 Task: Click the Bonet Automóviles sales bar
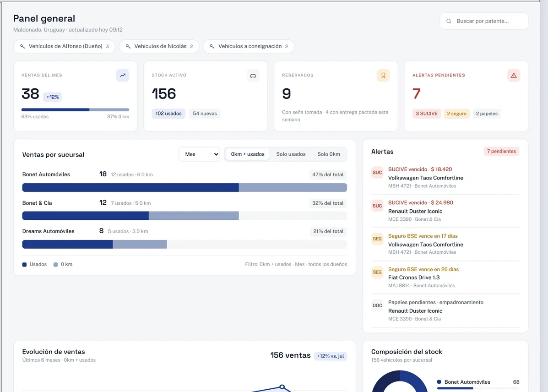point(184,187)
